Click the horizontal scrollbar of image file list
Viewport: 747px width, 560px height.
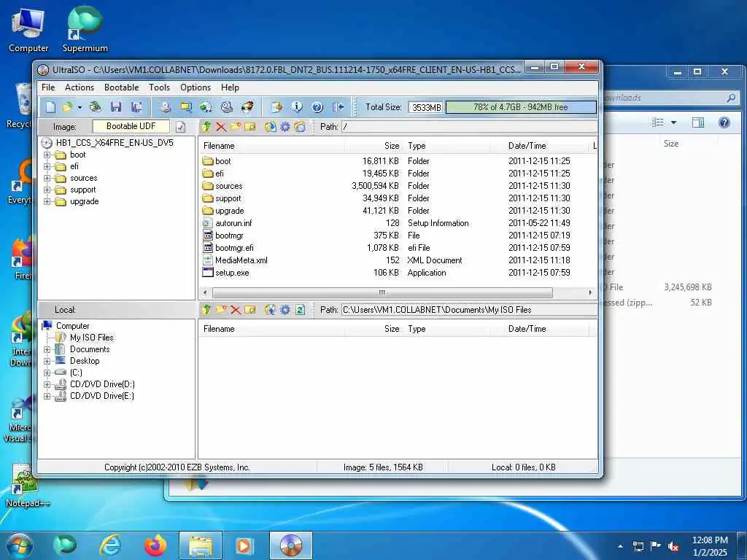pyautogui.click(x=382, y=293)
